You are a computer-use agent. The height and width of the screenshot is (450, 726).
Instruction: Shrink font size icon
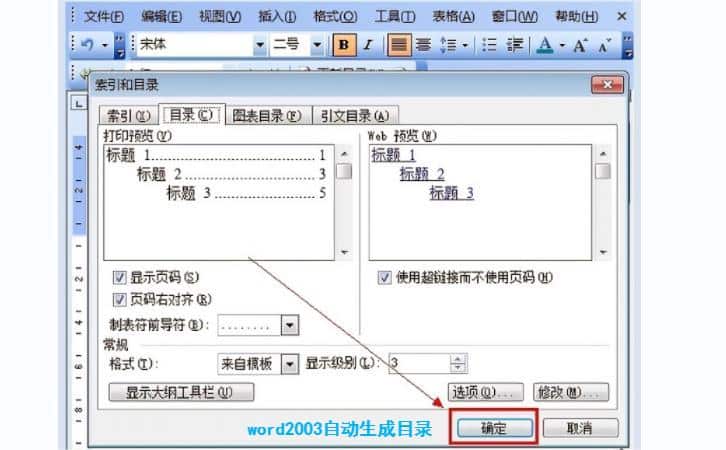coord(605,45)
